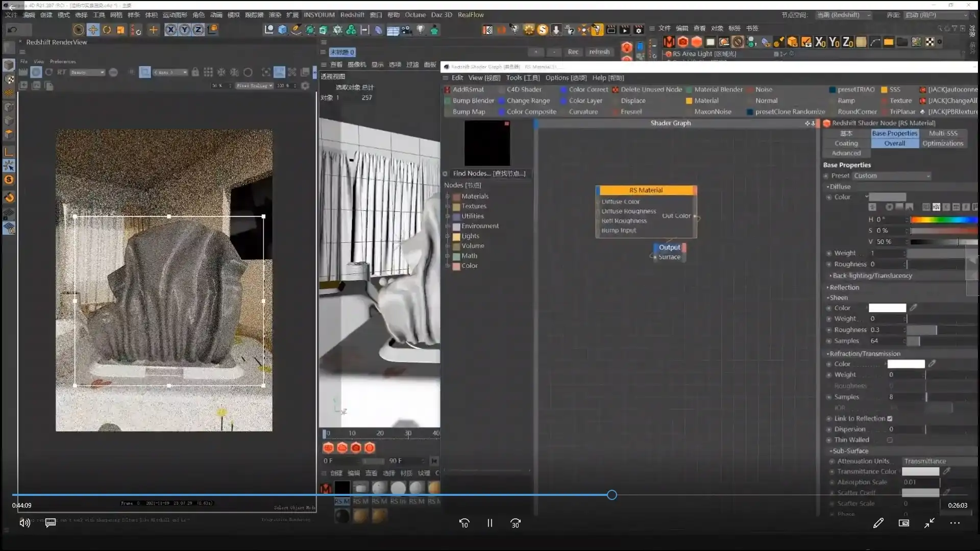This screenshot has height=551, width=980.
Task: Click the refresh button
Action: [x=599, y=52]
